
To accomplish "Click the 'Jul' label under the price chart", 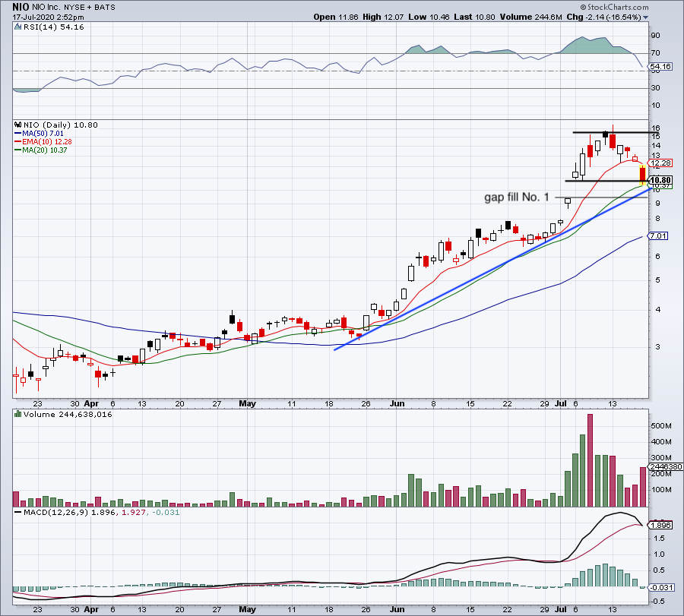I will [x=561, y=403].
